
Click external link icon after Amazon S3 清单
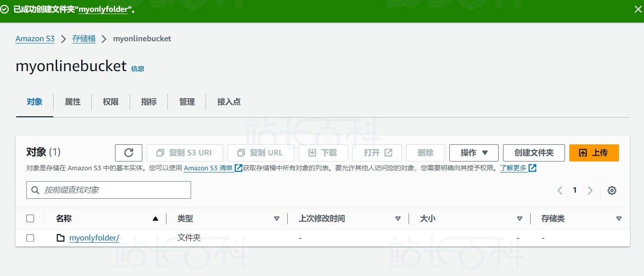(239, 168)
